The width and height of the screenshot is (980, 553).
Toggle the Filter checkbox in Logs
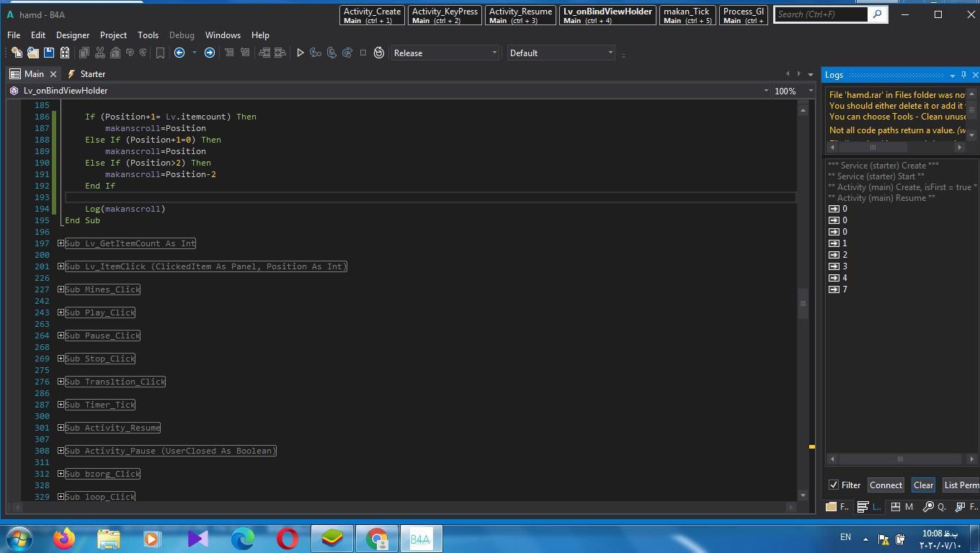pyautogui.click(x=834, y=485)
